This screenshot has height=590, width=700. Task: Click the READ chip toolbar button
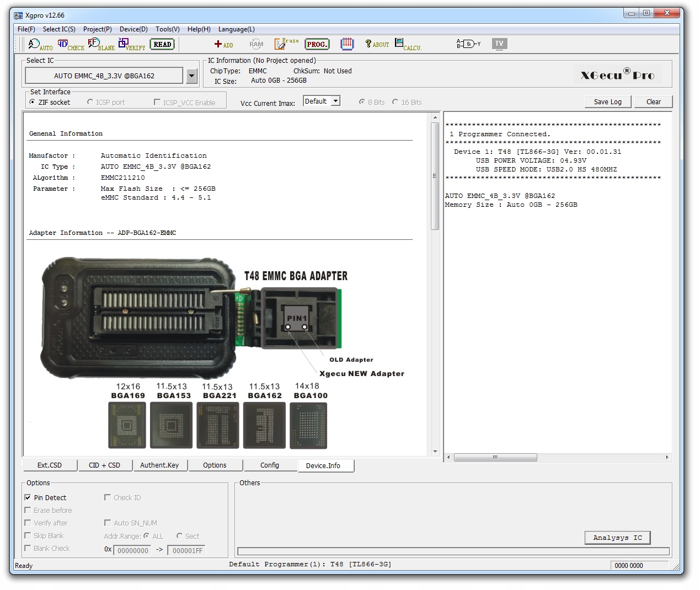pyautogui.click(x=162, y=44)
